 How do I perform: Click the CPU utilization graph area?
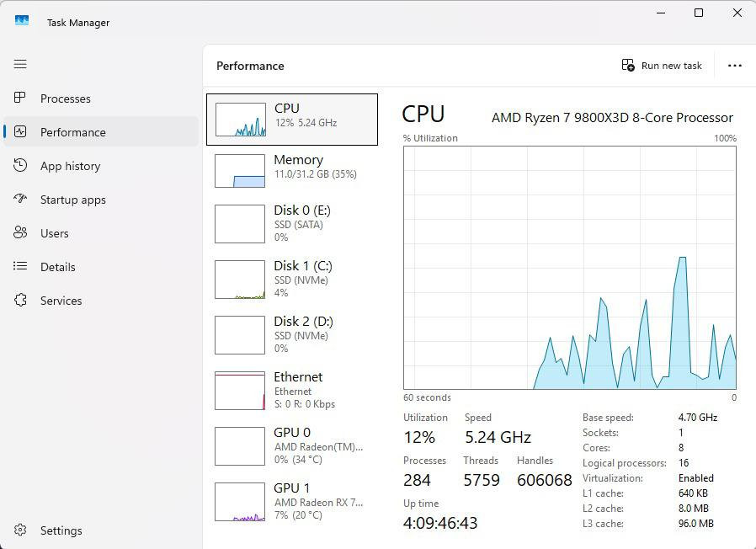(x=569, y=268)
